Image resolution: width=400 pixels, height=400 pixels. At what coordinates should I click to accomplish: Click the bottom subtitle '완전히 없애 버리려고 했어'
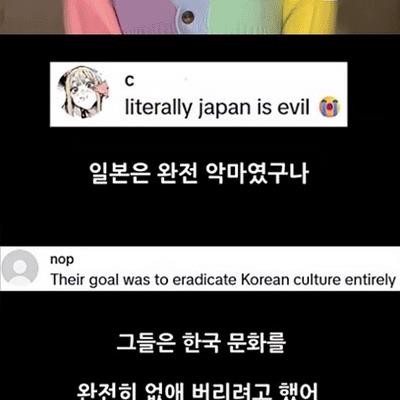pyautogui.click(x=199, y=391)
